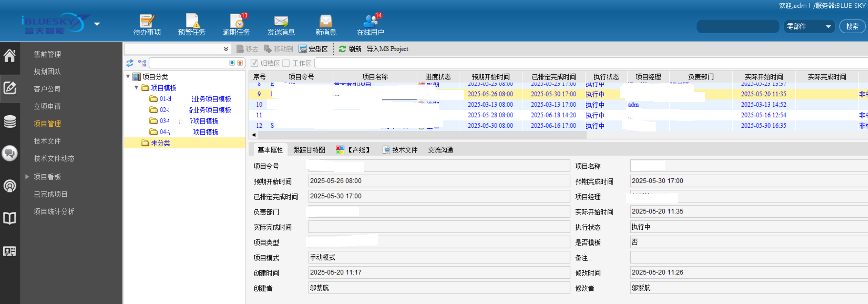Open 立项申请 in the sidebar menu

pos(47,106)
